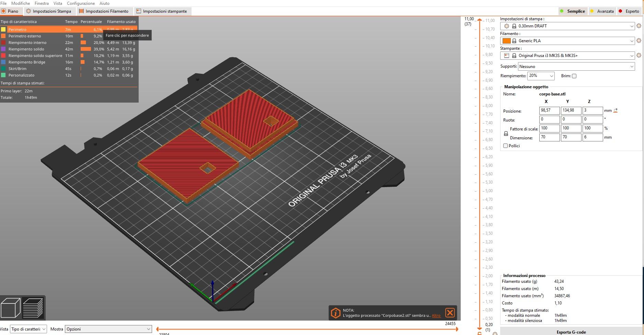Click the Fattore di scala X field
The height and width of the screenshot is (335, 644).
tap(549, 128)
